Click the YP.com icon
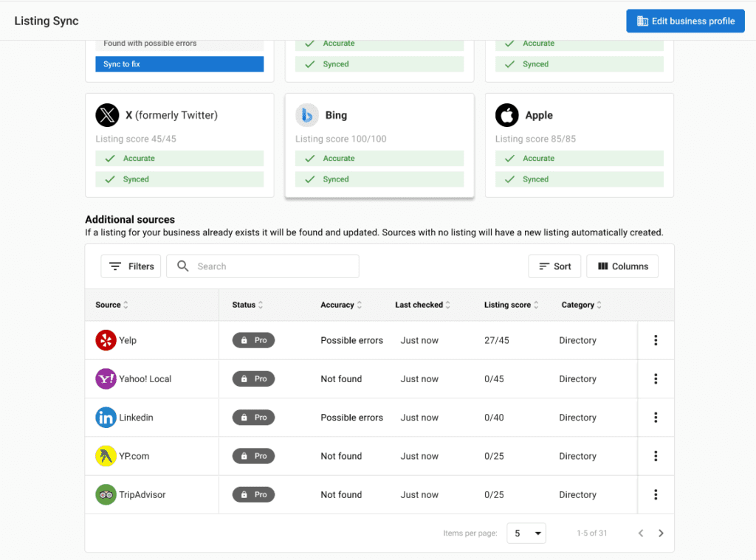 (x=105, y=456)
